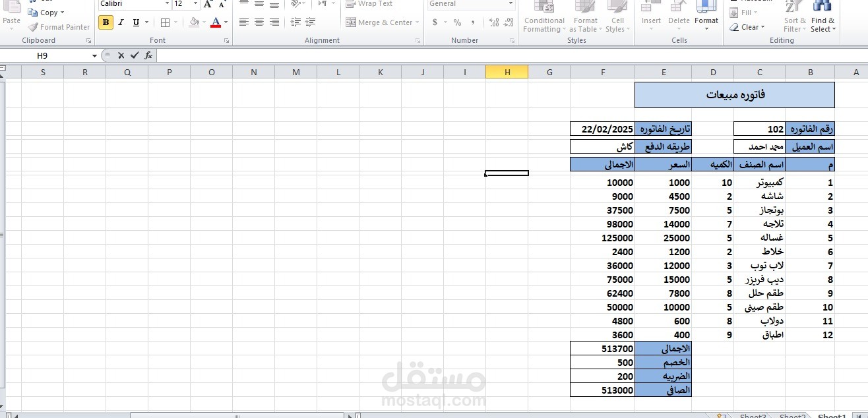Click the Delete cells button
This screenshot has width=868, height=418.
tap(679, 17)
